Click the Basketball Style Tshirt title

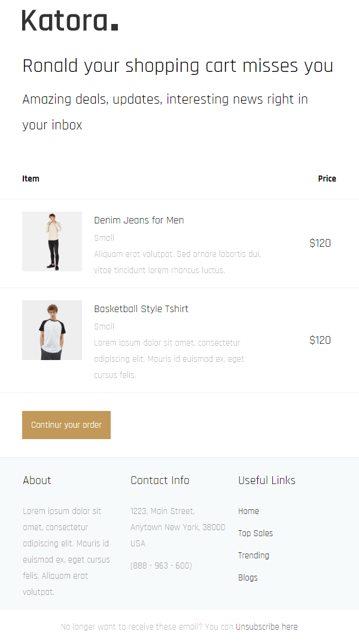[x=141, y=309]
